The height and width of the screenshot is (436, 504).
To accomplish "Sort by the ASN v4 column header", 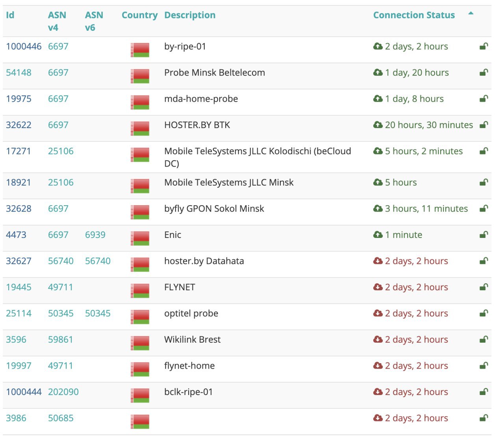I will (x=57, y=21).
